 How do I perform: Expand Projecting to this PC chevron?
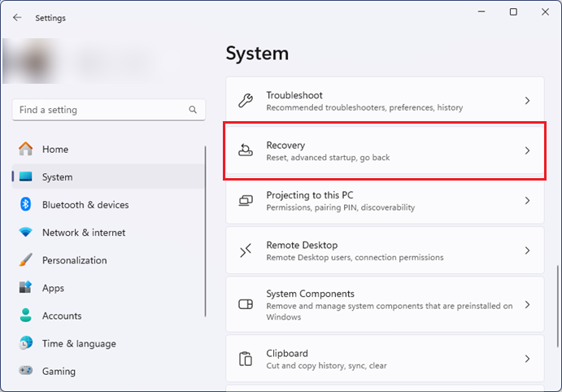[x=527, y=200]
